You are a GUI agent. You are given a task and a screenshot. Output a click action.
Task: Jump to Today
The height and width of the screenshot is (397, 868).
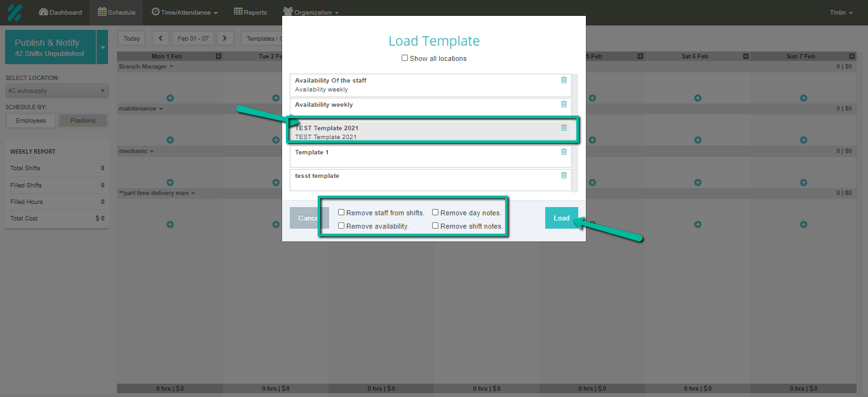point(132,39)
